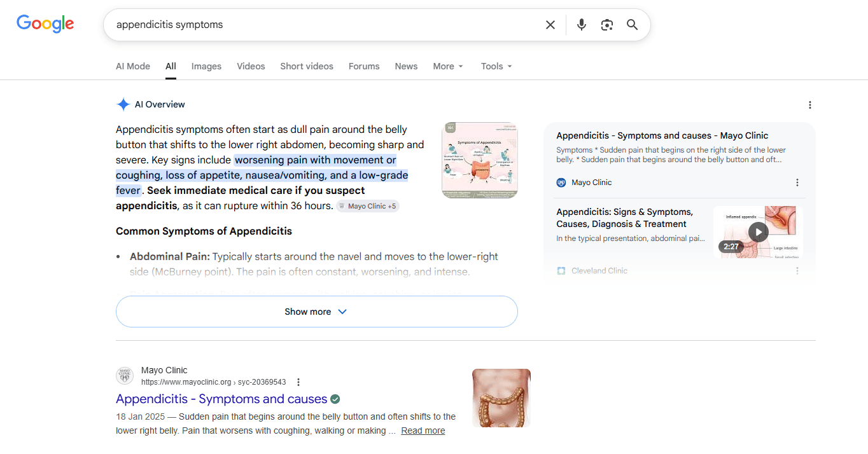Click the highlighted text 'worsening pain with movement'

(307, 160)
